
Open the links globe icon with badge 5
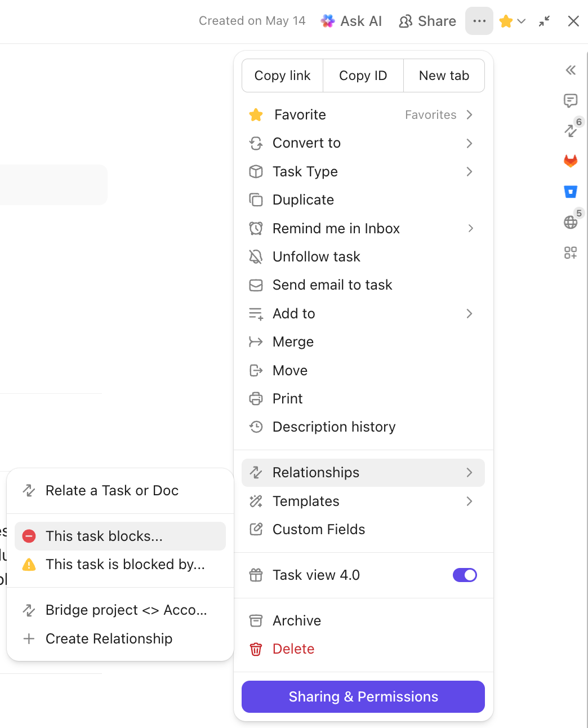(571, 221)
